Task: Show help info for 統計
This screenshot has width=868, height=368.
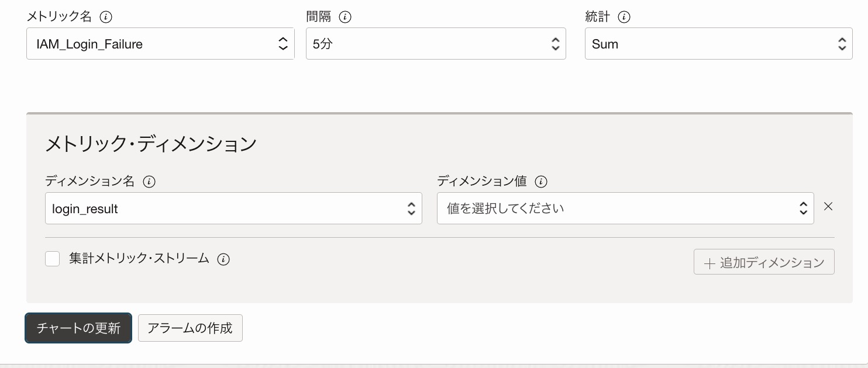Action: click(x=624, y=17)
